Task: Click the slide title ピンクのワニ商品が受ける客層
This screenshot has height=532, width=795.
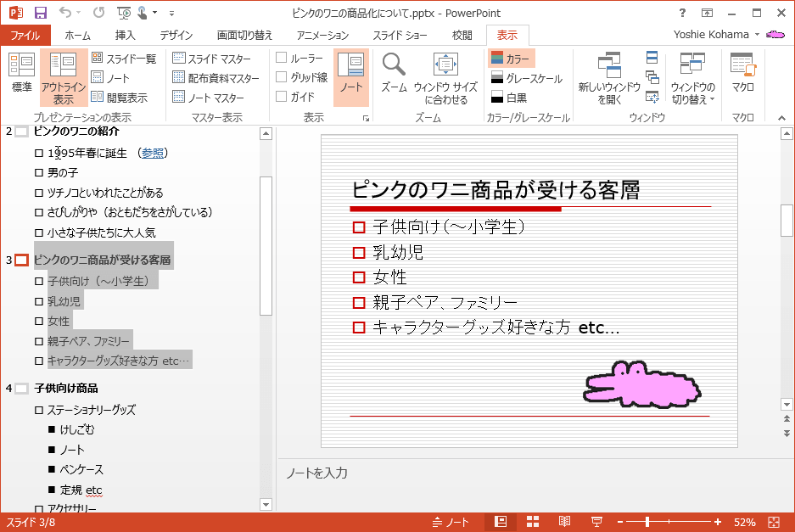Action: pyautogui.click(x=495, y=190)
